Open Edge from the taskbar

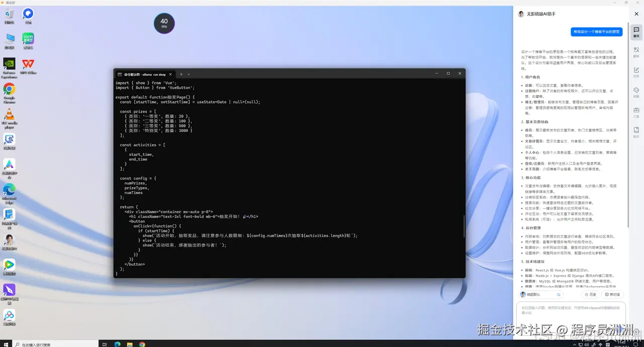(x=117, y=344)
